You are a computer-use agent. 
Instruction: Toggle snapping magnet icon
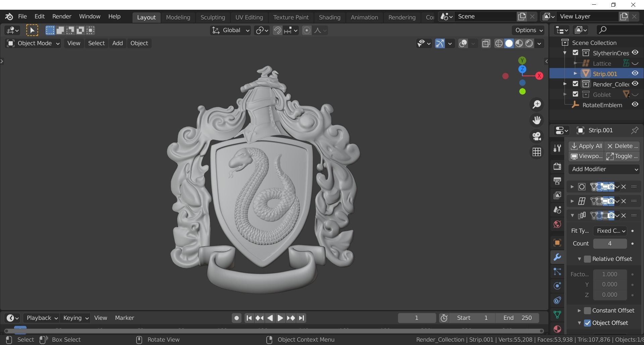[x=277, y=30]
